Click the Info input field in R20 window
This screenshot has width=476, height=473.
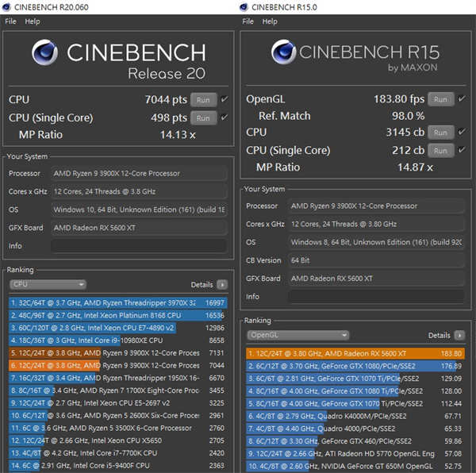(139, 246)
